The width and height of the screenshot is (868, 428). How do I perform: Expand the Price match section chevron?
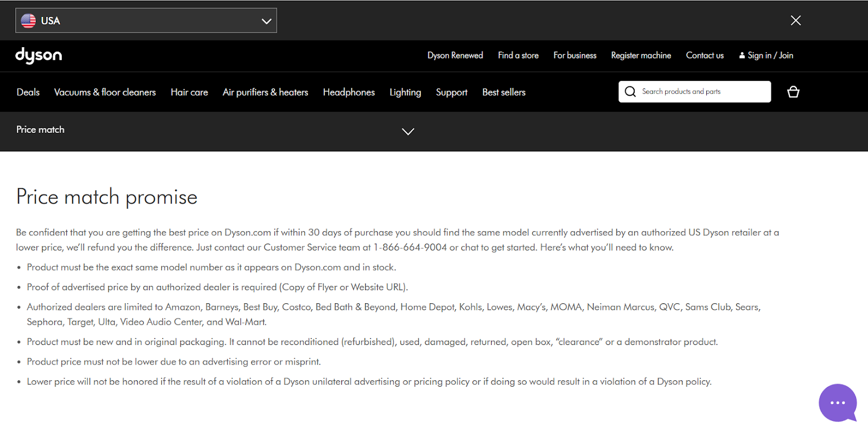(x=408, y=131)
